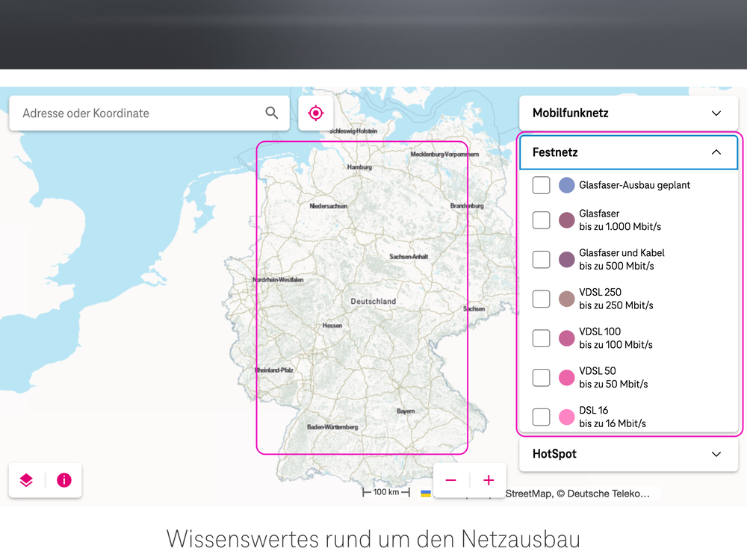Open the map layers switcher
Screen dimensions: 747x560
(x=26, y=480)
